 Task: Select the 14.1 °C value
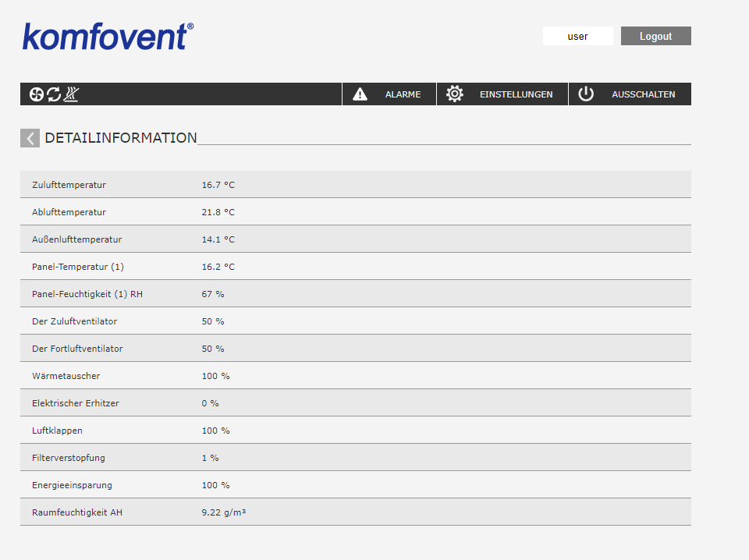218,239
